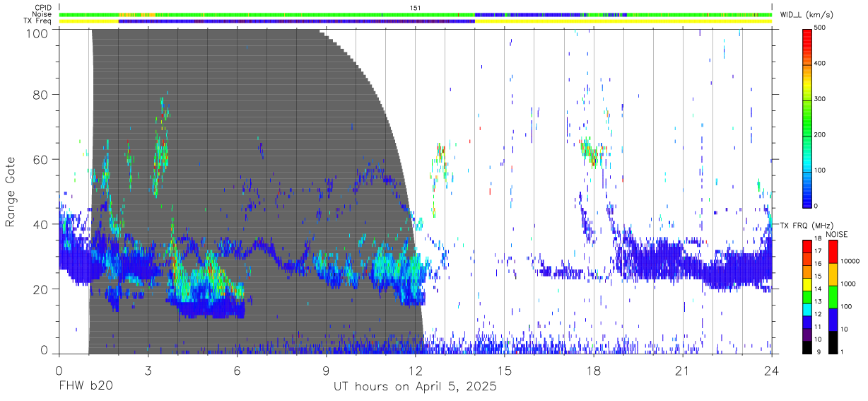Click the 6 UT hour tick
The height and width of the screenshot is (401, 868).
(x=237, y=370)
